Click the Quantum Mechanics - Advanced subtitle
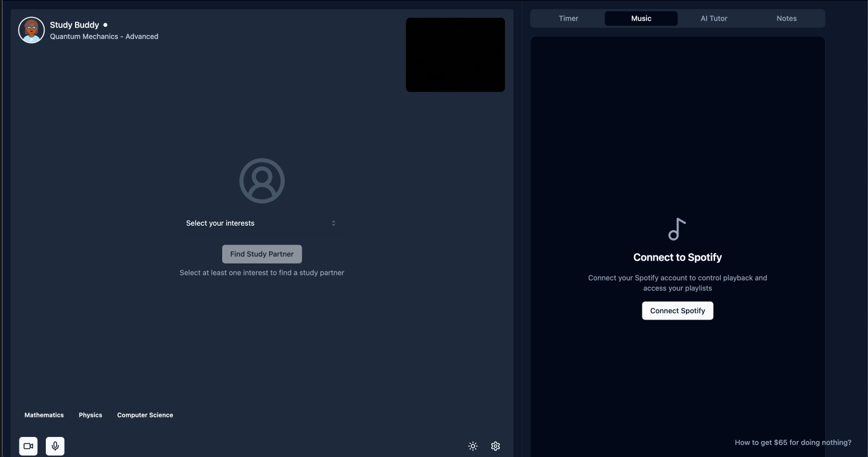This screenshot has height=457, width=868. click(104, 37)
